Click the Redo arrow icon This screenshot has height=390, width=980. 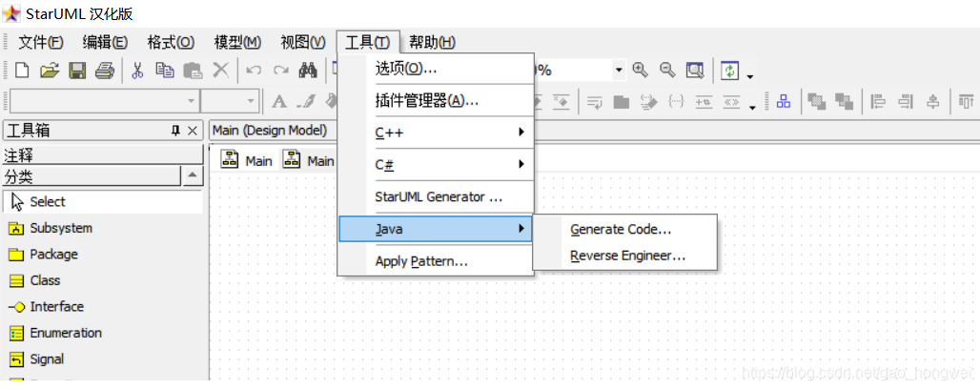tap(280, 70)
